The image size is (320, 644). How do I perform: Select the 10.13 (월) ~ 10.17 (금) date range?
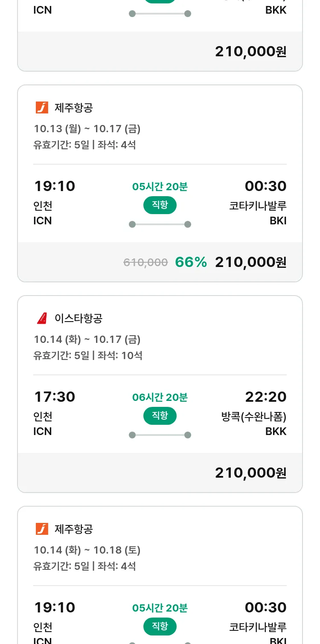[87, 129]
